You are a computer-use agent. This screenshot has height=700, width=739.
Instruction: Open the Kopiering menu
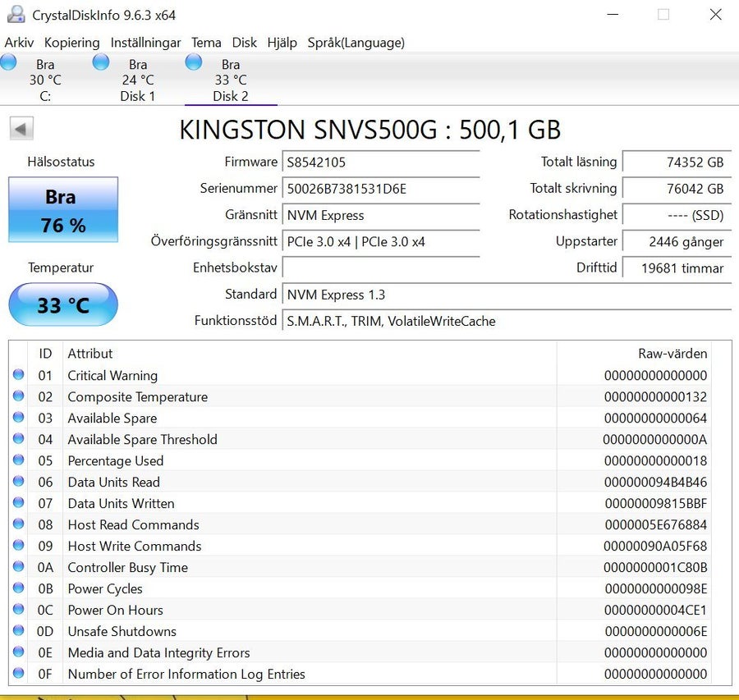click(x=72, y=43)
